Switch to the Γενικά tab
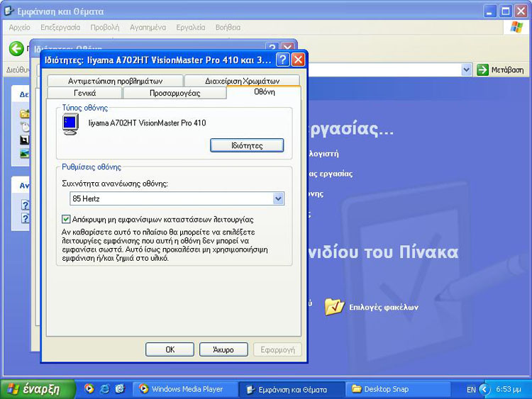532x399 pixels. 85,93
